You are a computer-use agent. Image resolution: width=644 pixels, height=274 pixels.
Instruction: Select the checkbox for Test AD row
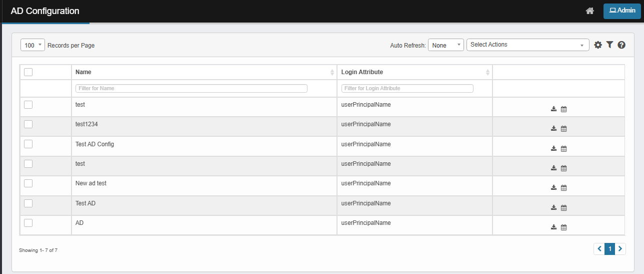coord(28,203)
